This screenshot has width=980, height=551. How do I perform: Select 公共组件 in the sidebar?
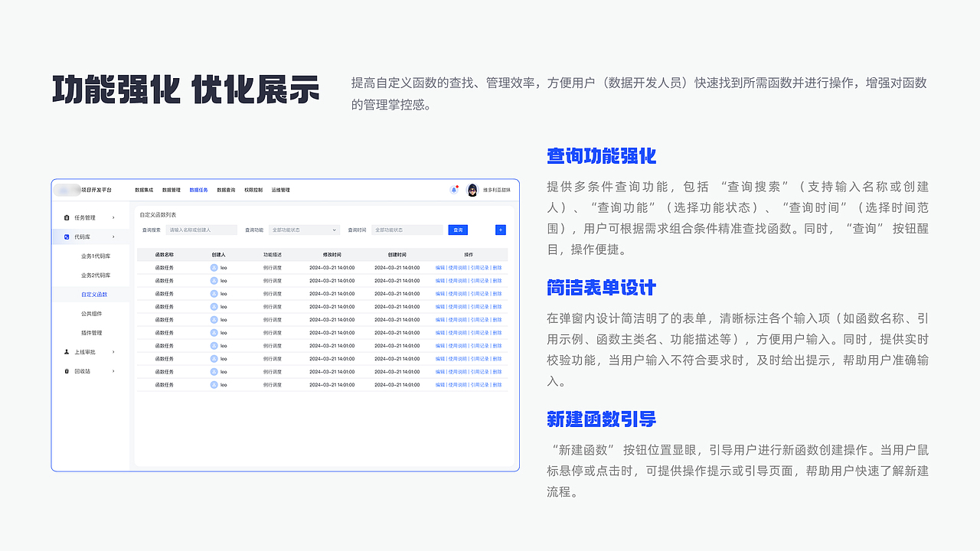coord(93,313)
